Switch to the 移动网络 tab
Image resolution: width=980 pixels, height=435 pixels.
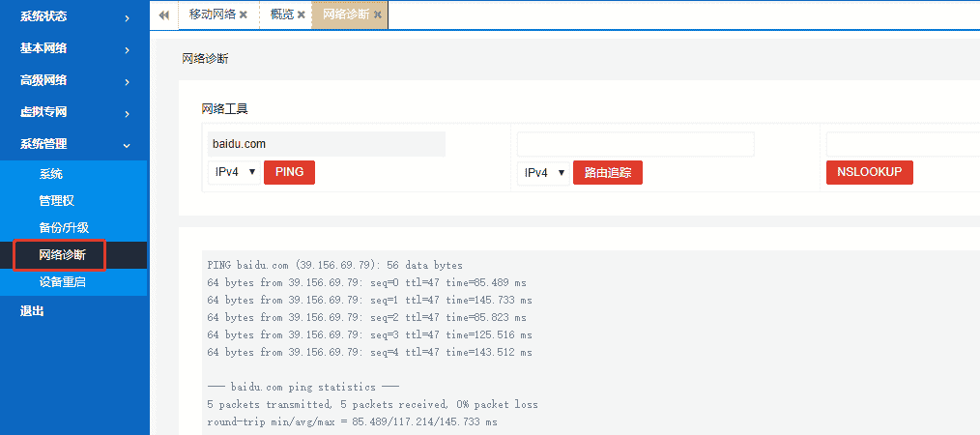pos(211,14)
